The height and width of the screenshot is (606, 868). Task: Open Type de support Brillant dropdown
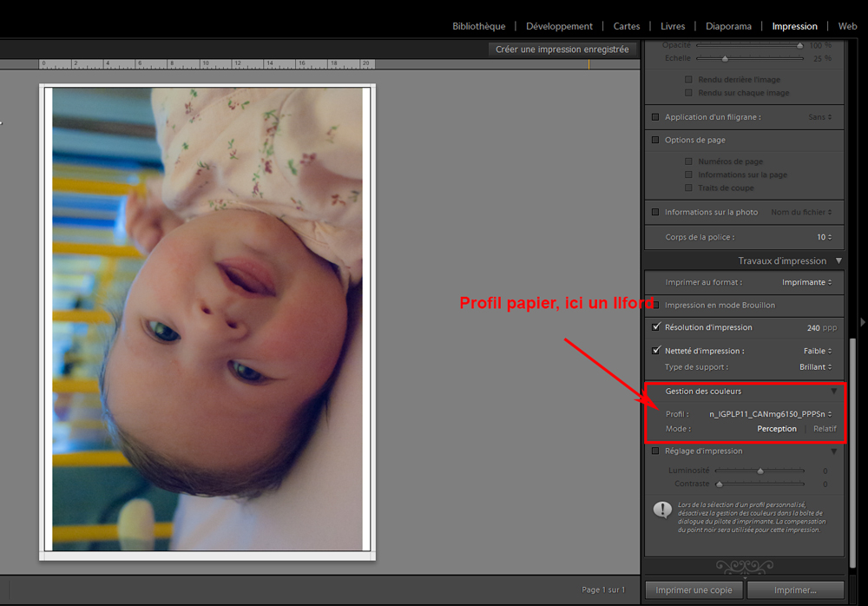click(x=815, y=367)
